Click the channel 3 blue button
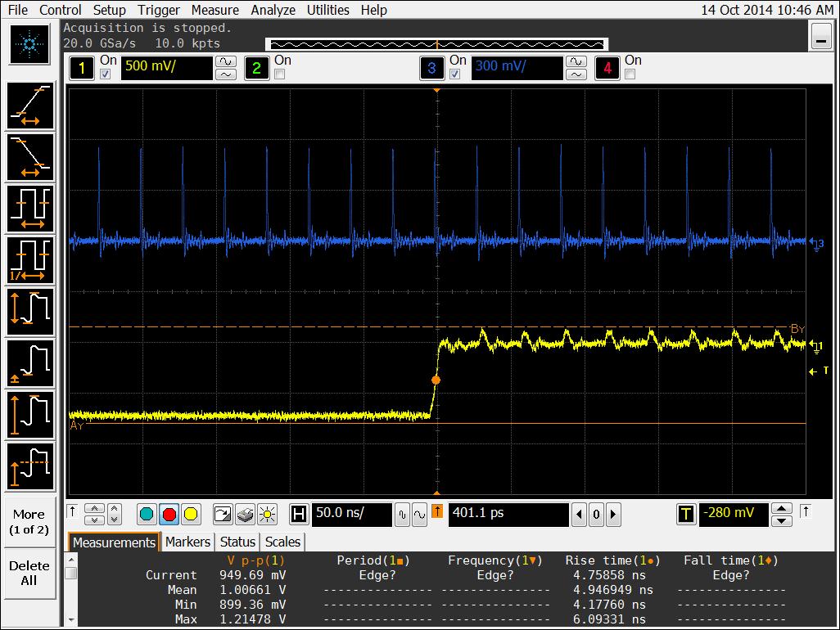 [431, 68]
